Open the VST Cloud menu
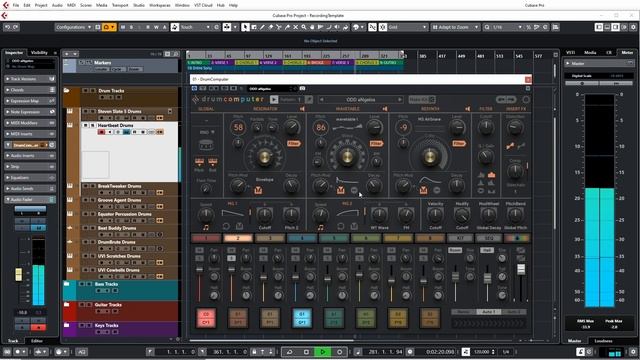This screenshot has height=360, width=640. (203, 5)
